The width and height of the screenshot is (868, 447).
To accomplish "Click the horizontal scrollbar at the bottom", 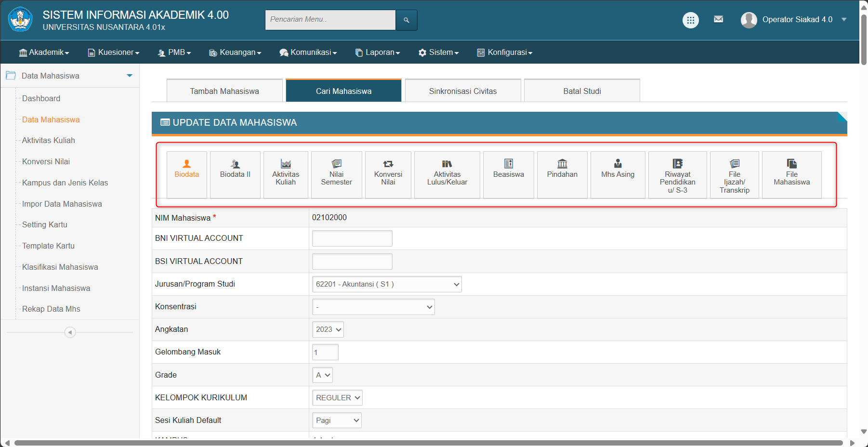I will (x=428, y=443).
